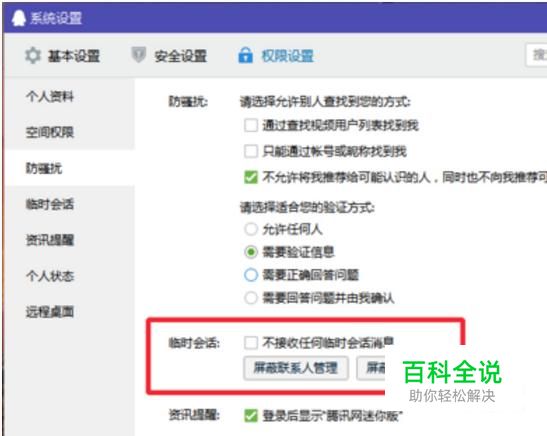Click the gear icon for 基本设置
The height and width of the screenshot is (436, 547).
(x=33, y=55)
